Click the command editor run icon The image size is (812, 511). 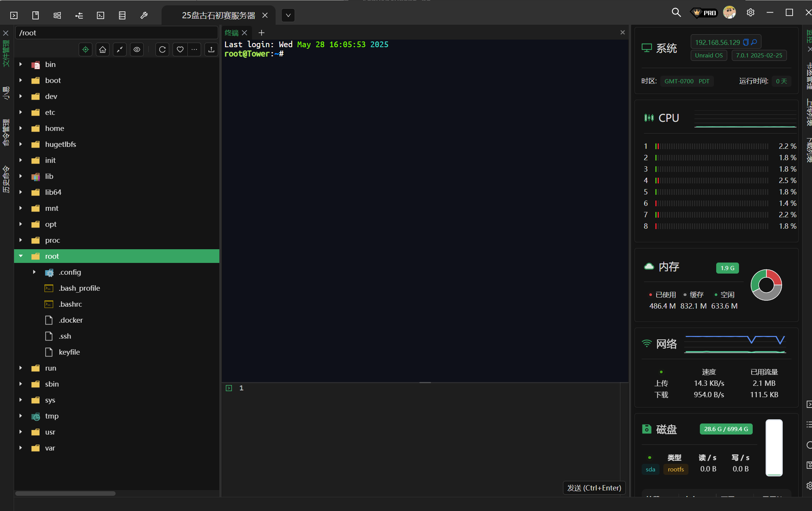pyautogui.click(x=229, y=388)
